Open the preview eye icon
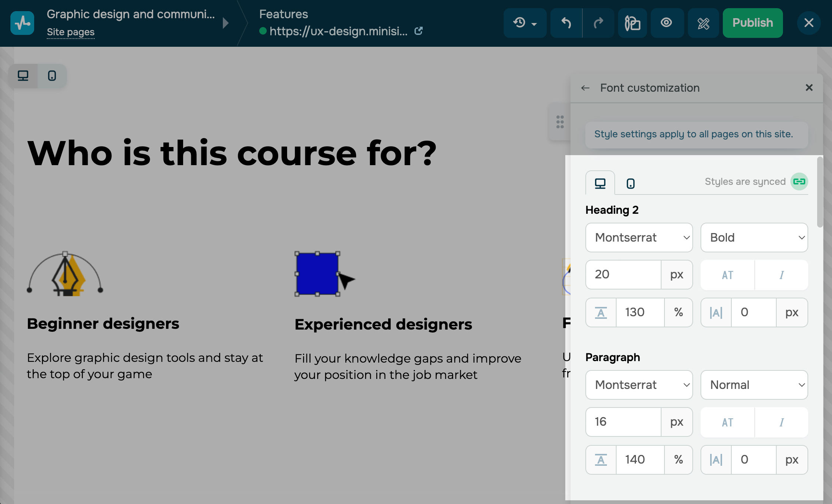This screenshot has width=832, height=504. click(667, 23)
